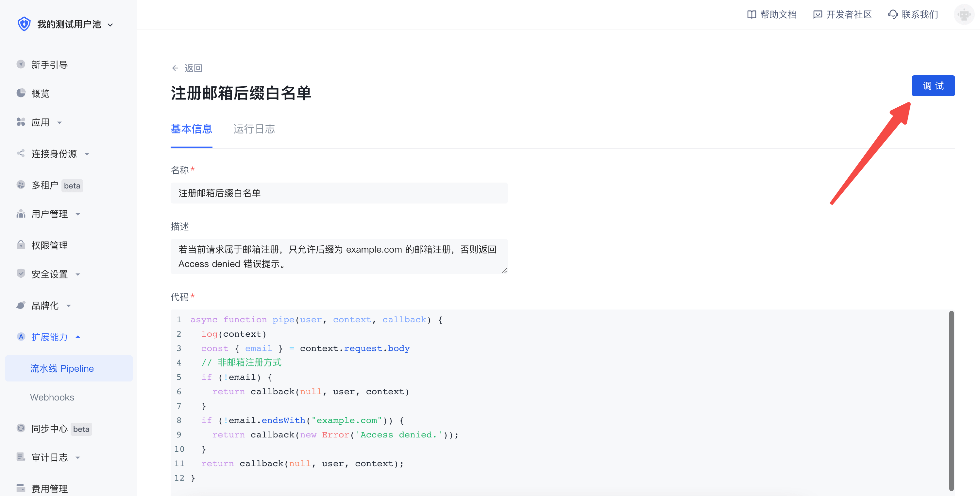Click the 费用管理 card icon

pyautogui.click(x=21, y=488)
